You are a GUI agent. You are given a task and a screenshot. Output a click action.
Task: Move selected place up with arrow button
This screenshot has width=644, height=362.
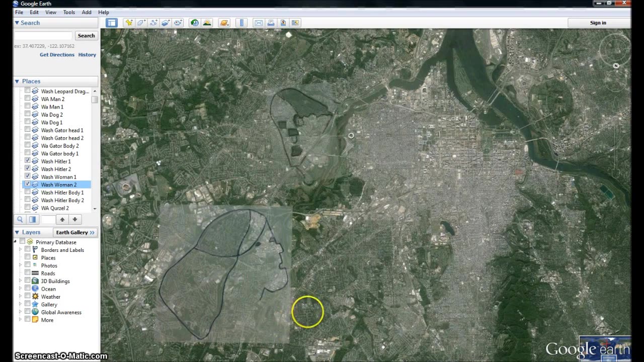coord(62,219)
